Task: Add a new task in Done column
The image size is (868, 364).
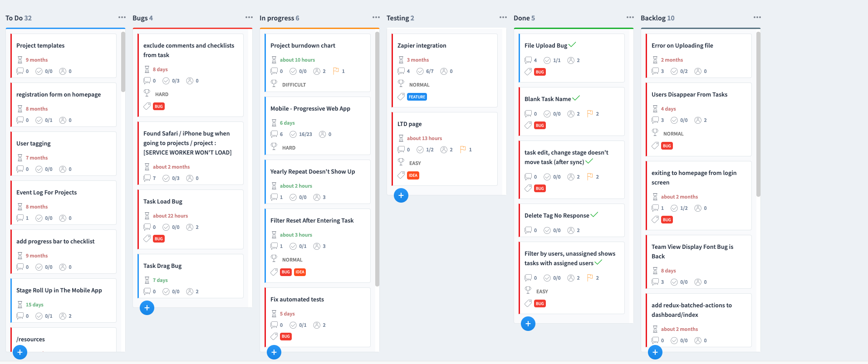Action: [x=528, y=324]
